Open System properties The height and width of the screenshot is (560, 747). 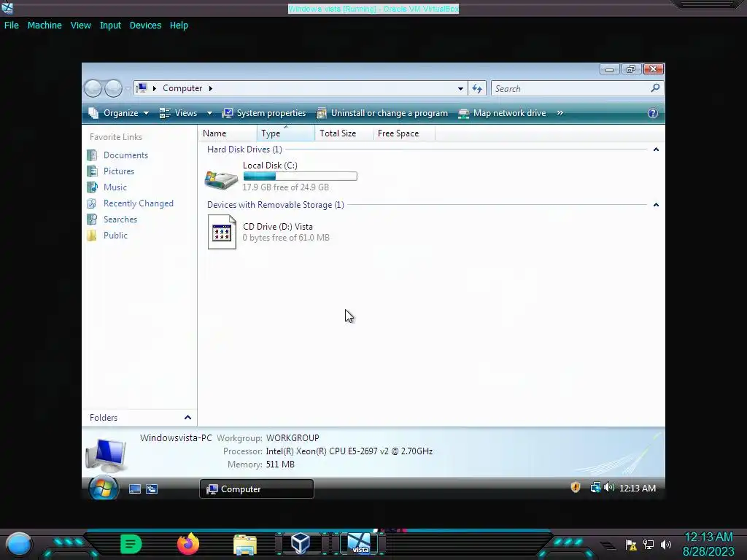(x=264, y=113)
